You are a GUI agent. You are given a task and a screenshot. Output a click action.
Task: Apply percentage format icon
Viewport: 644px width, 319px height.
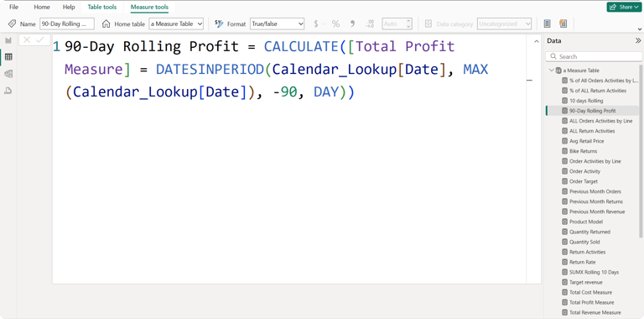[335, 24]
